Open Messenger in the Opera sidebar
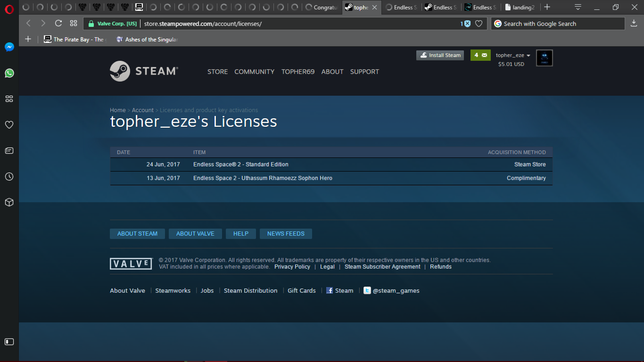Viewport: 644px width, 362px height. click(x=9, y=47)
